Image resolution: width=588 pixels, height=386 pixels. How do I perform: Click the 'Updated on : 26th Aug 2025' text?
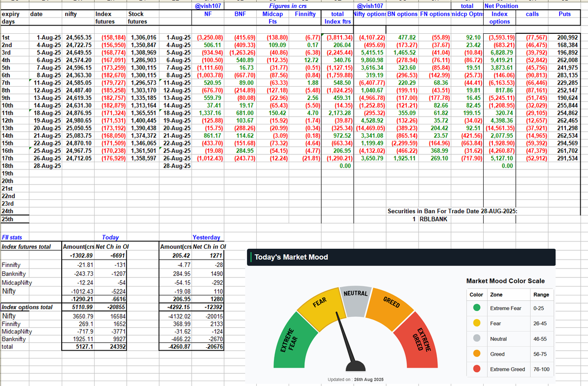point(356,380)
